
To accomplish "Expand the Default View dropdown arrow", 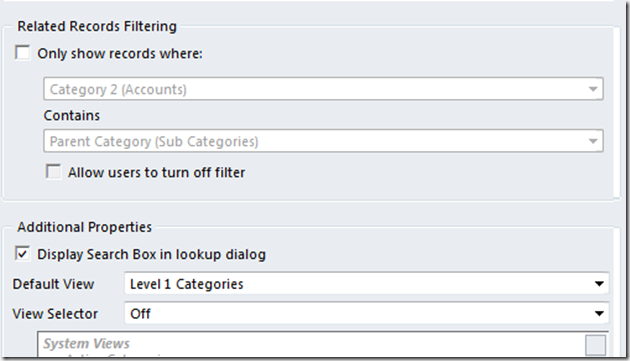I will 599,284.
